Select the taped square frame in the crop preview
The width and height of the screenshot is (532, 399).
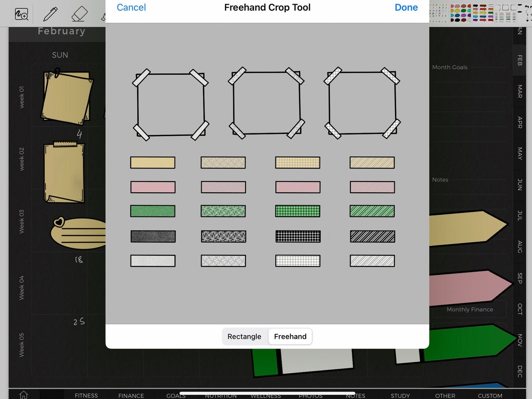[171, 104]
